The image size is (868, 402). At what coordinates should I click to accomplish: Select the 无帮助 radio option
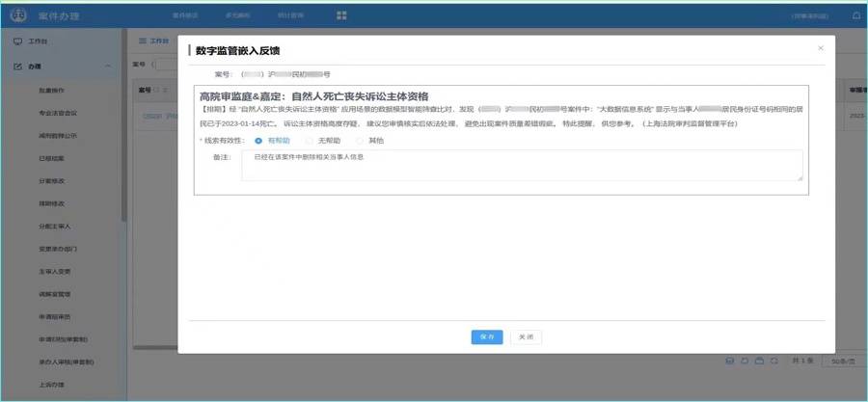pyautogui.click(x=310, y=140)
